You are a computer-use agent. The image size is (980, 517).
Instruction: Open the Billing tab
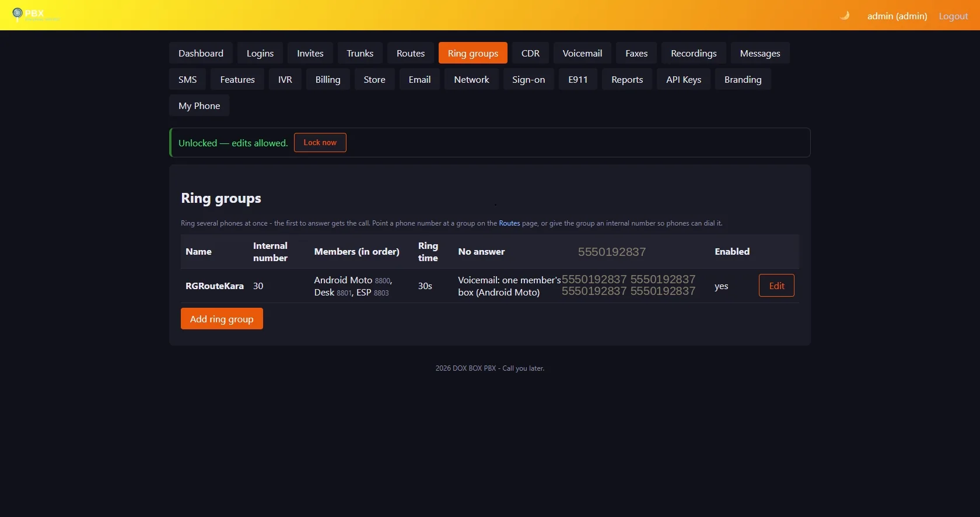pyautogui.click(x=328, y=79)
